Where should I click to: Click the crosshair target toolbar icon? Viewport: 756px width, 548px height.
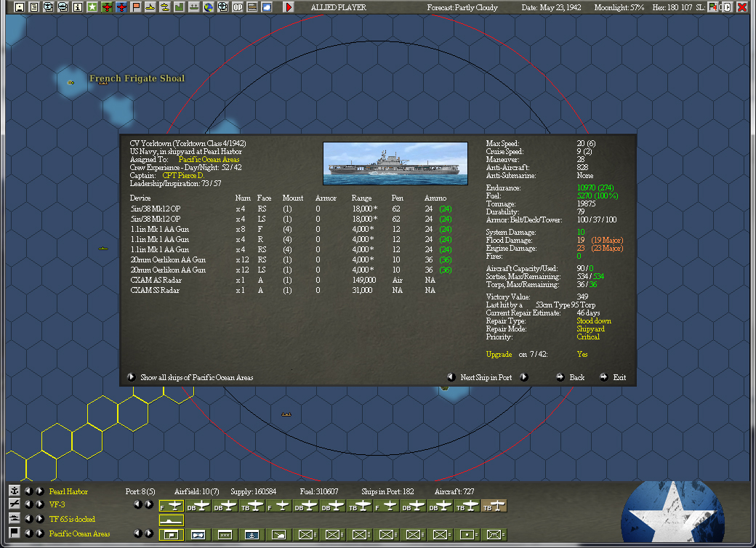click(x=222, y=7)
